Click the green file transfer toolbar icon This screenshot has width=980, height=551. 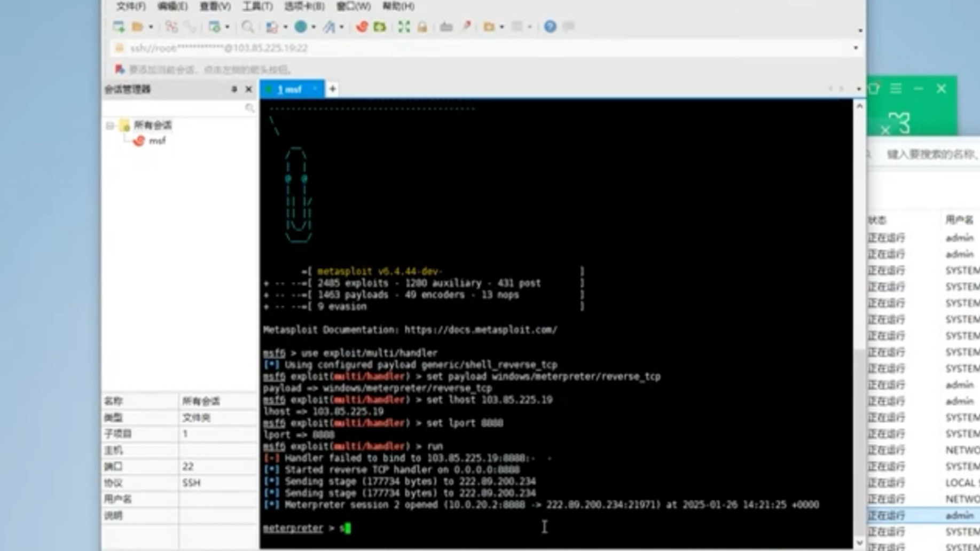pyautogui.click(x=380, y=26)
